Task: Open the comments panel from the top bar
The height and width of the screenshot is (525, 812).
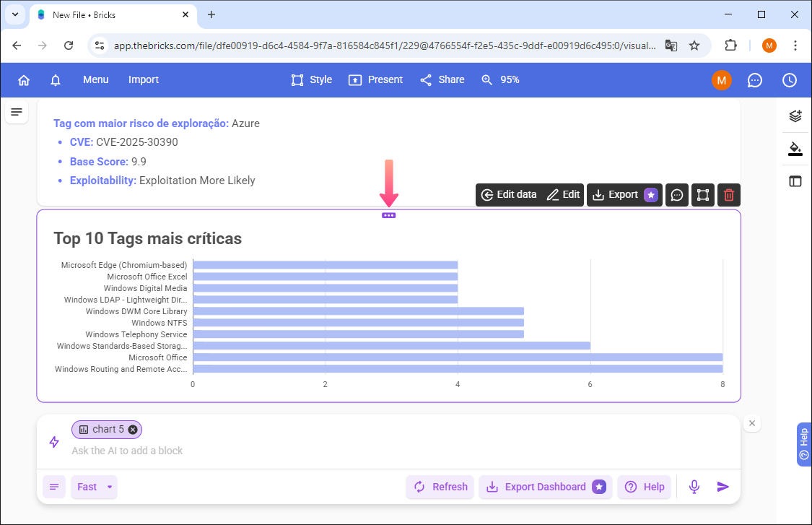Action: click(754, 80)
